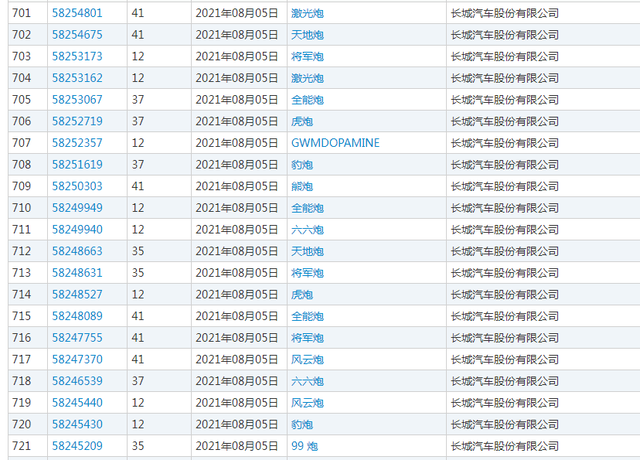Open application number 58247755 link
Screen dimensions: 640x460
[77, 338]
